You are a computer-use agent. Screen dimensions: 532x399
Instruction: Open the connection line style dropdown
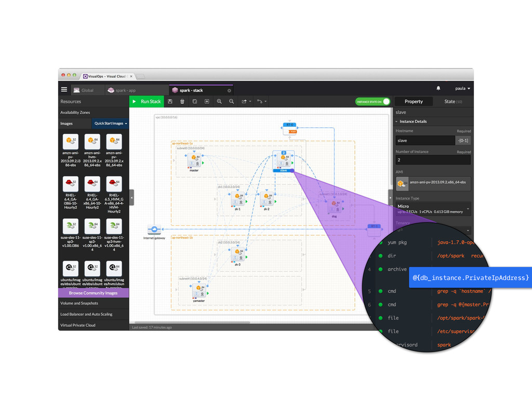click(x=262, y=101)
